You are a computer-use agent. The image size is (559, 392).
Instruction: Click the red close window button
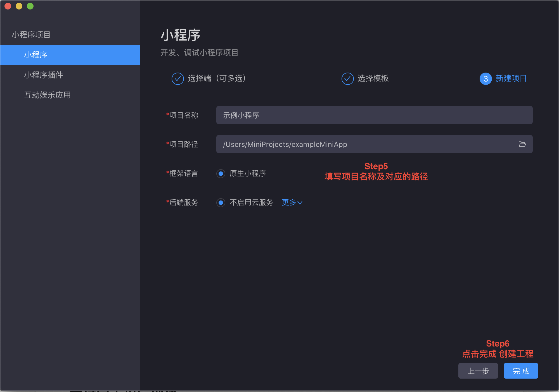click(x=8, y=6)
